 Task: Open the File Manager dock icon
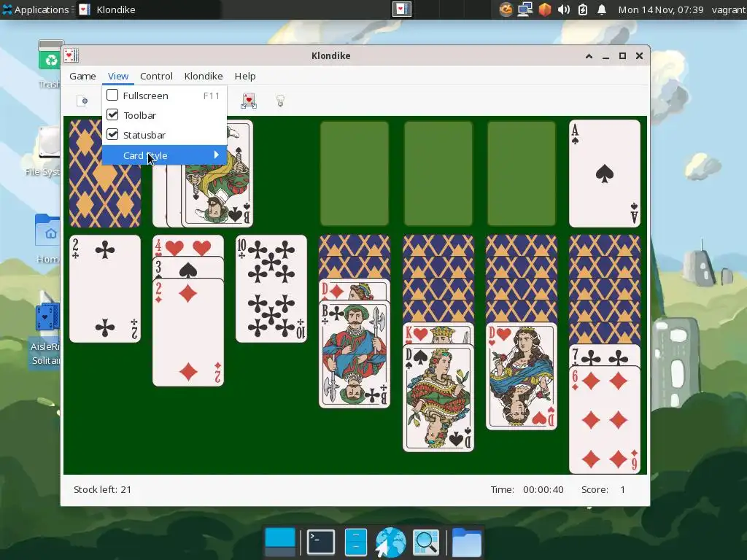(355, 542)
